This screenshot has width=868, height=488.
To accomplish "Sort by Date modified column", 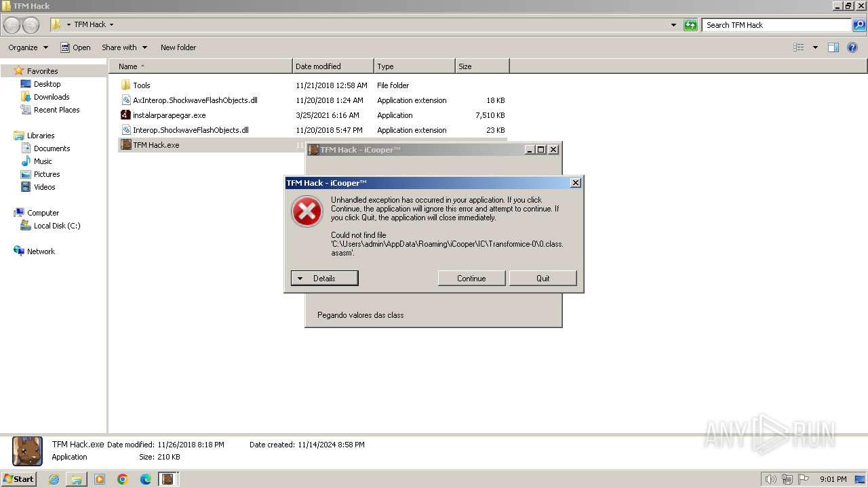I will coord(333,66).
